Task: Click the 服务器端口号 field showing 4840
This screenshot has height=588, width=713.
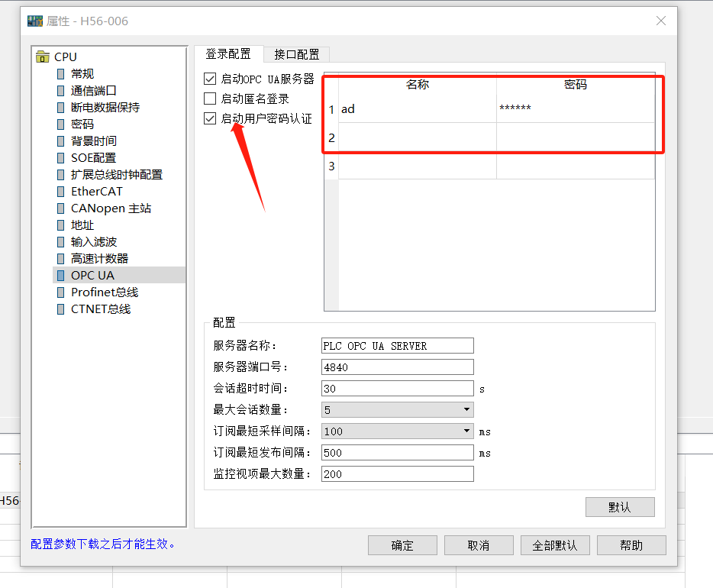Action: [x=398, y=367]
